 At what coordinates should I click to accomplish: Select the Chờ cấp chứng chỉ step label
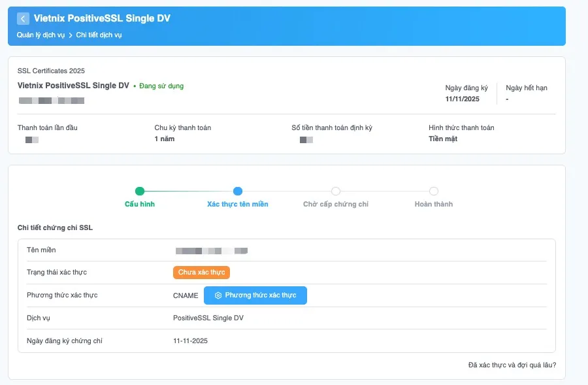[336, 204]
